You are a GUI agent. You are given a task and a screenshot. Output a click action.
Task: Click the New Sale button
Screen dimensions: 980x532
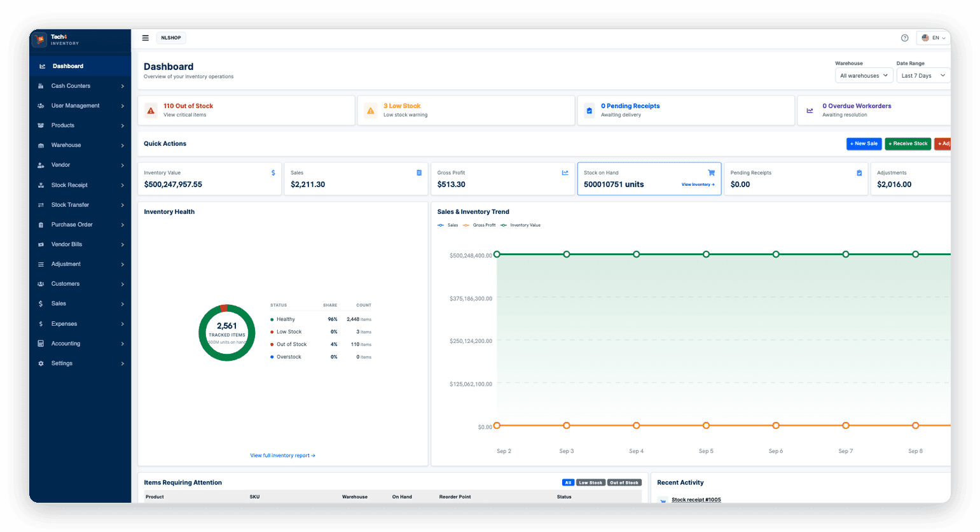(864, 144)
